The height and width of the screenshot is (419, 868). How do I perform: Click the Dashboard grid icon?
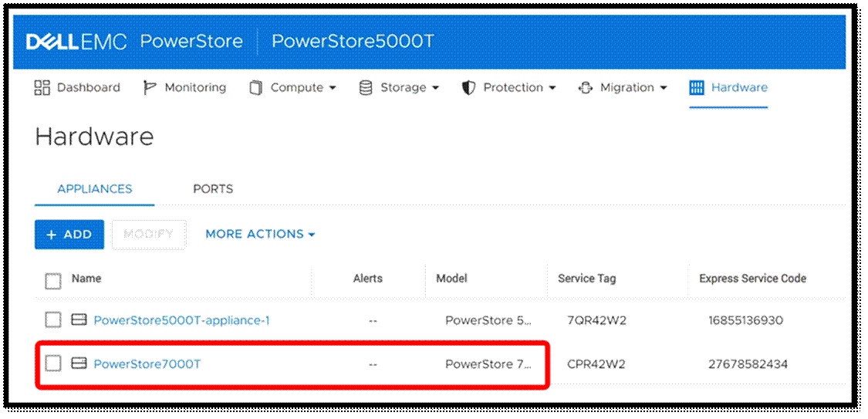[x=42, y=88]
